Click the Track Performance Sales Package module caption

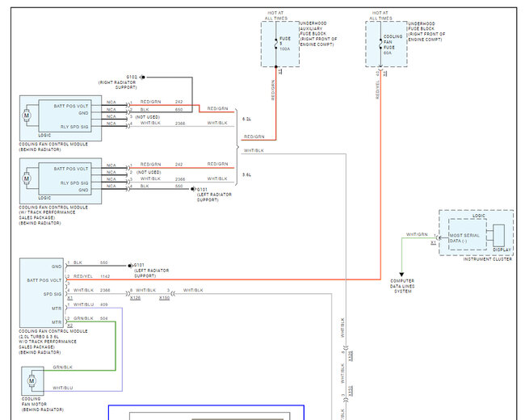tap(53, 215)
